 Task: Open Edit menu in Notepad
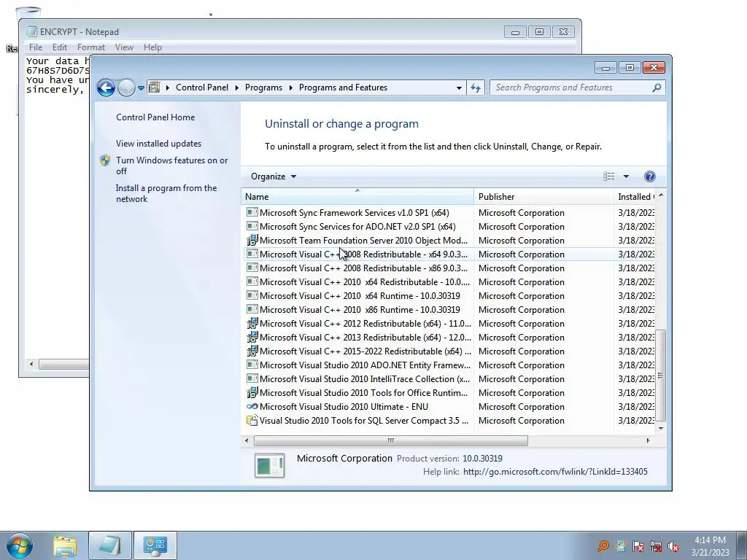pos(60,47)
